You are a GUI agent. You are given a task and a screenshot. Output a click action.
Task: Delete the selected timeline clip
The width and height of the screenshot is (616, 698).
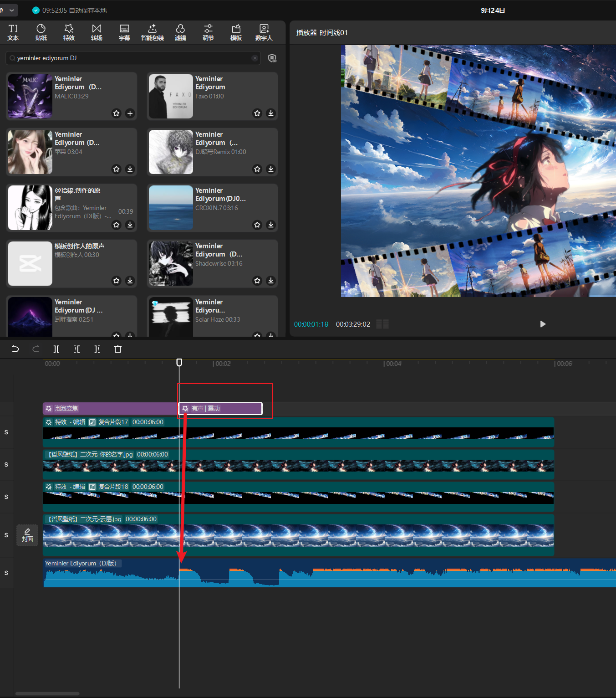click(x=117, y=349)
